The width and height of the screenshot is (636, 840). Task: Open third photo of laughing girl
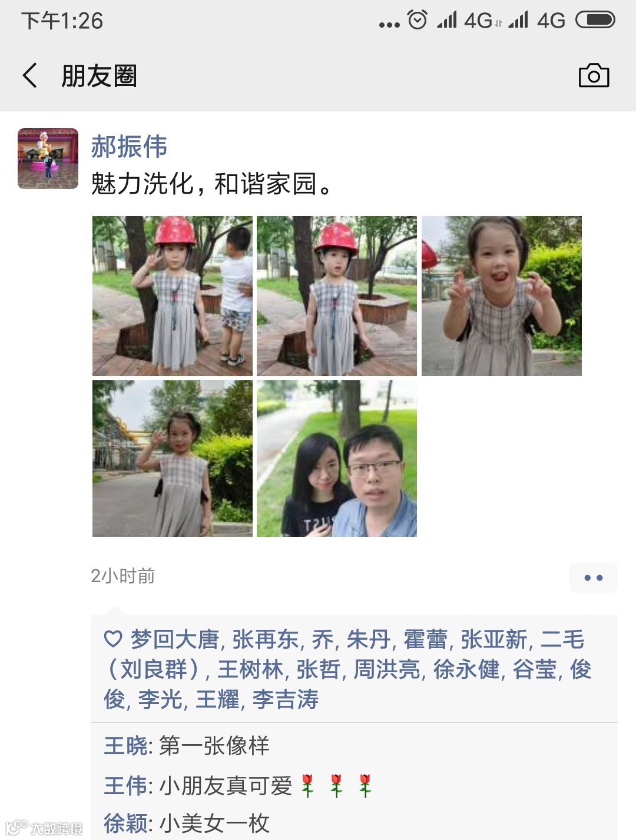coord(502,296)
